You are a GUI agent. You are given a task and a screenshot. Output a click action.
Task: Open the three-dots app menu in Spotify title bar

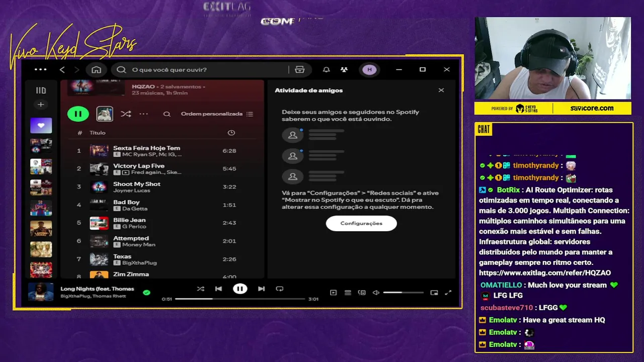pyautogui.click(x=40, y=69)
